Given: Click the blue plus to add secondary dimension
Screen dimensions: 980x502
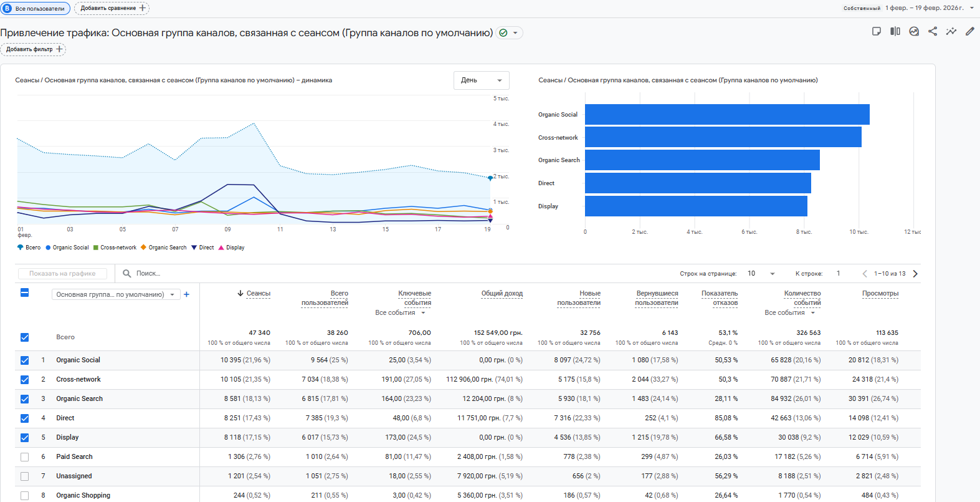Looking at the screenshot, I should (x=186, y=294).
